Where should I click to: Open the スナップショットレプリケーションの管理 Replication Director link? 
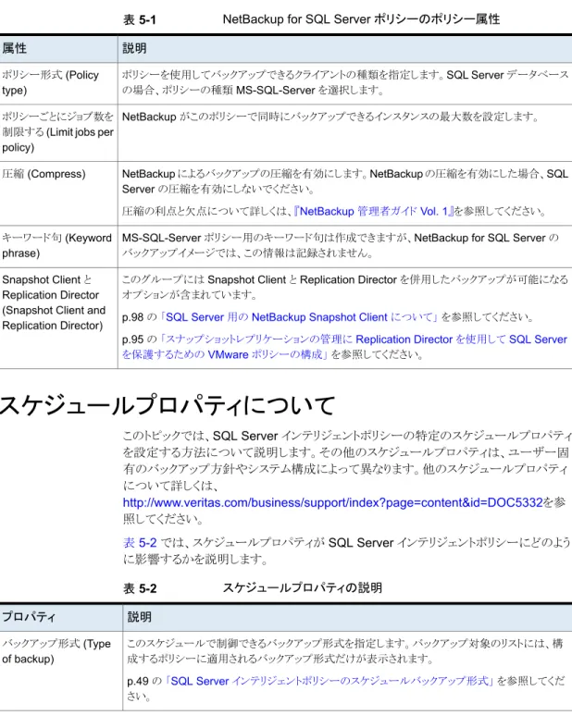(344, 347)
